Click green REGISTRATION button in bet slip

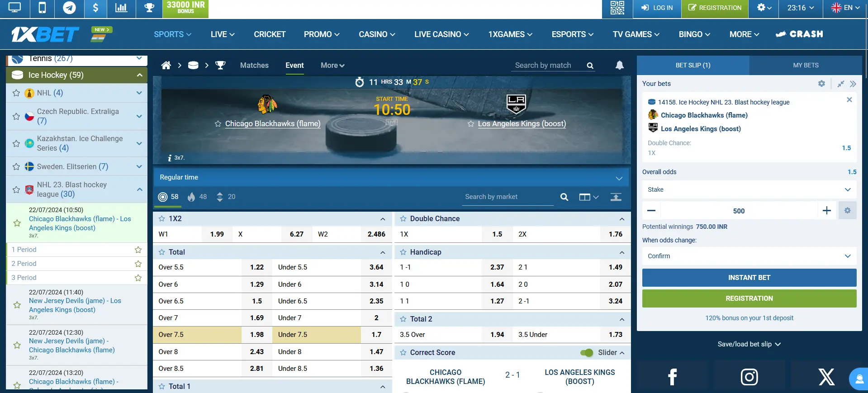click(749, 298)
